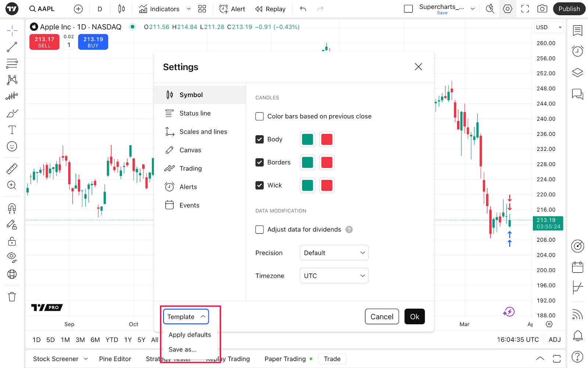The height and width of the screenshot is (368, 588).
Task: Take a chart snapshot with camera icon
Action: point(542,9)
